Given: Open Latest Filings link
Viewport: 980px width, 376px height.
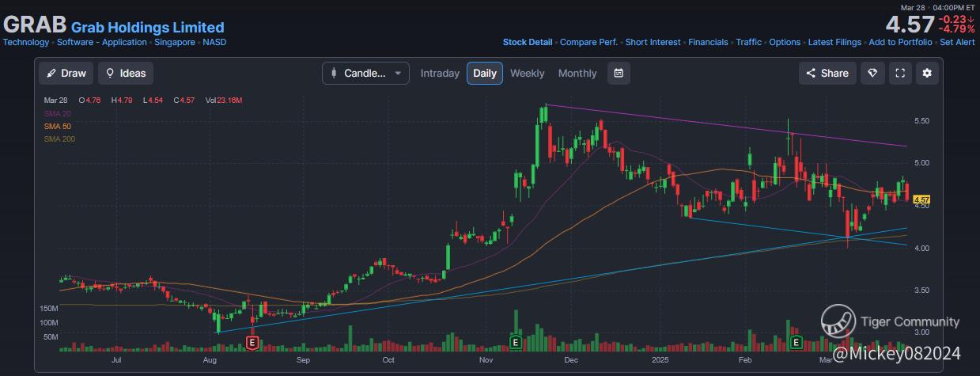Looking at the screenshot, I should pos(835,43).
